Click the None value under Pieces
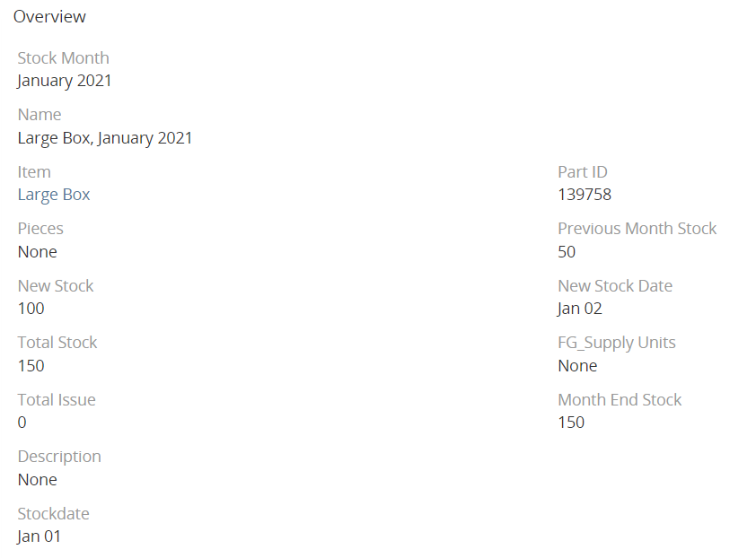Viewport: 756px width, 558px height. pos(38,252)
